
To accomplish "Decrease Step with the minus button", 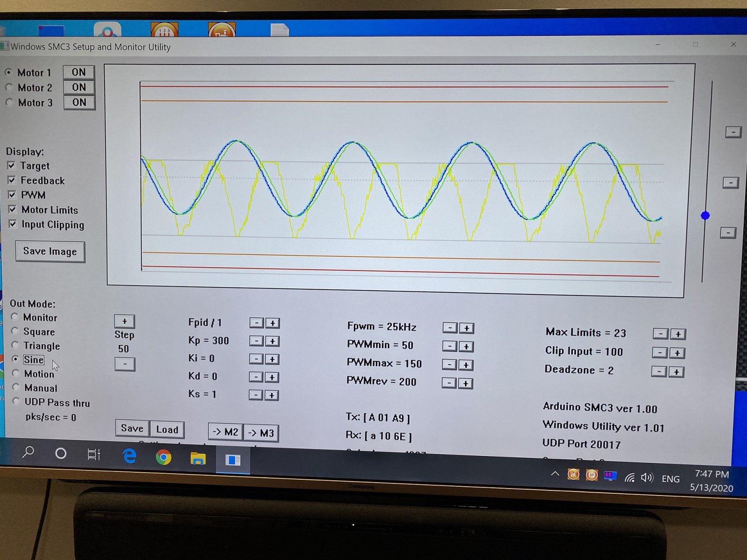I will 125,364.
